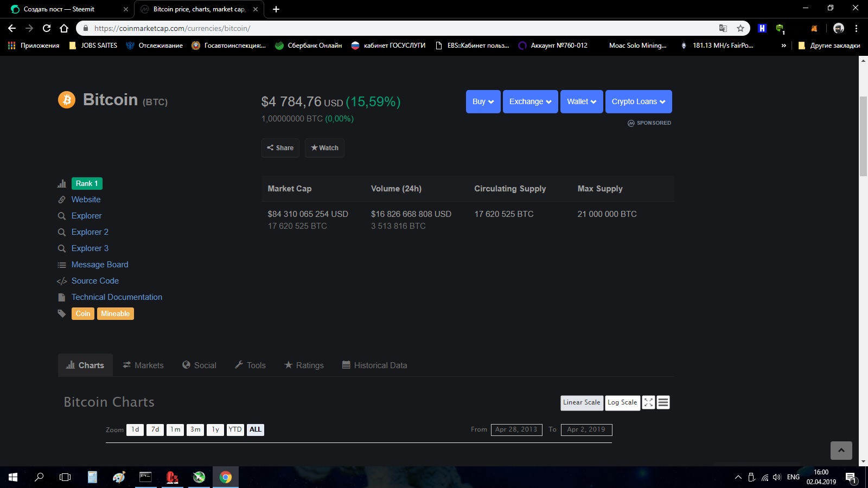Open the Сбербанк Онлайн bookmark
The width and height of the screenshot is (868, 488).
309,46
